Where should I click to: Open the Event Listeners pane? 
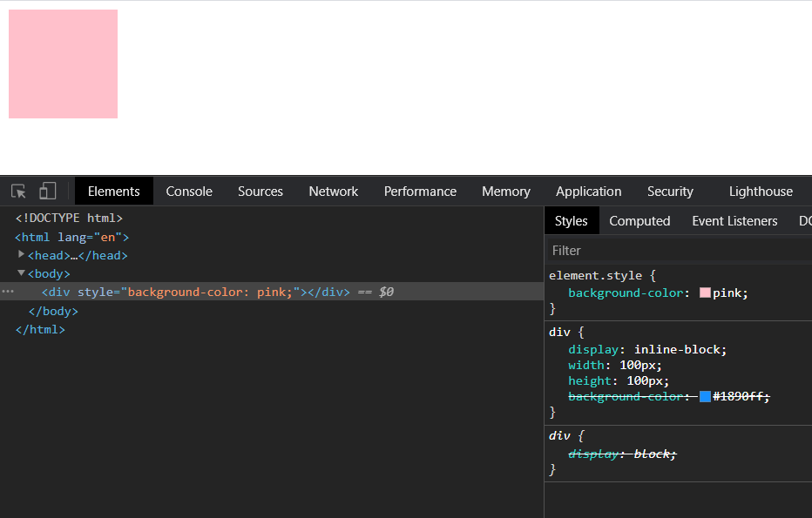pos(734,221)
